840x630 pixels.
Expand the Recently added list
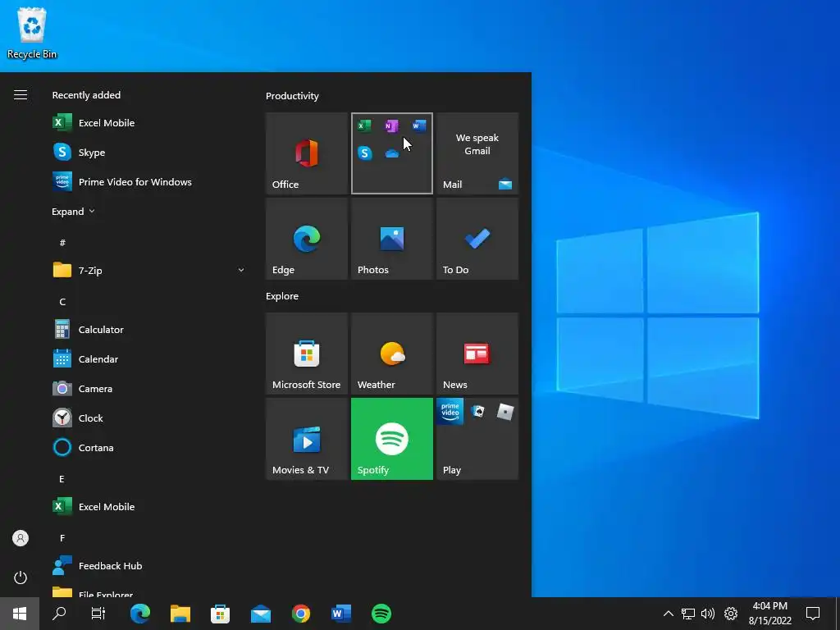tap(73, 212)
